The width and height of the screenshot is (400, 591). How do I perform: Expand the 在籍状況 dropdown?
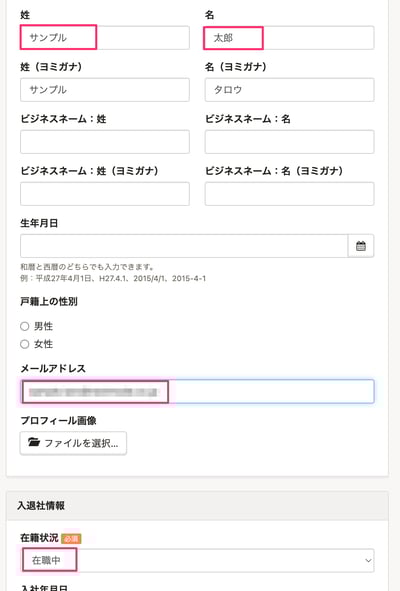pyautogui.click(x=197, y=560)
